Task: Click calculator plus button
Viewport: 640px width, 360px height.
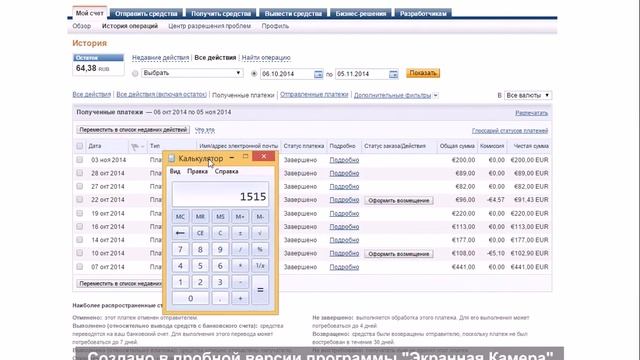Action: click(240, 298)
